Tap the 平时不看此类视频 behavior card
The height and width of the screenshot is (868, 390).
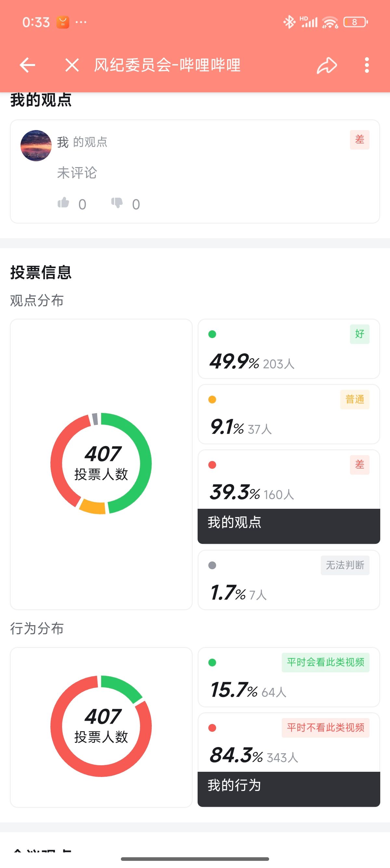click(x=289, y=743)
